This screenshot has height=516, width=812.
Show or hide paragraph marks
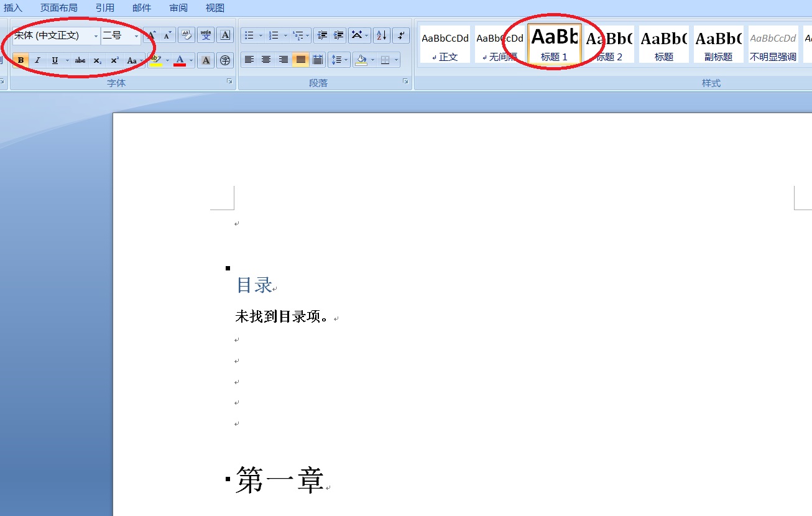pos(401,35)
